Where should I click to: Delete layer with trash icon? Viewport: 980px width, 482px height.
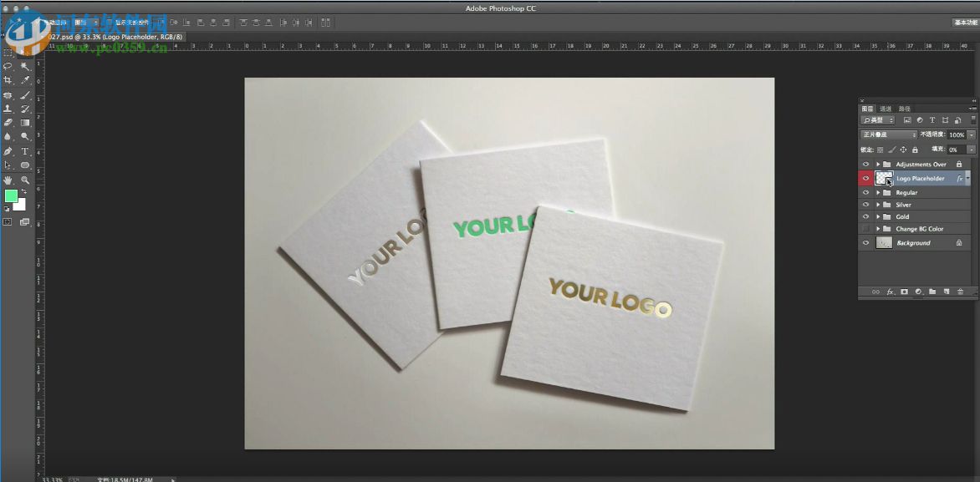click(x=961, y=292)
